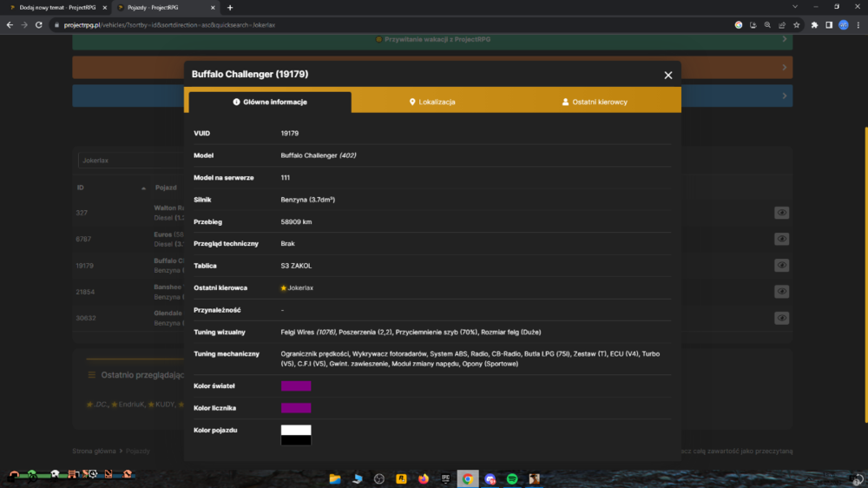The image size is (868, 488).
Task: Click the Jokerlax driver link
Action: click(x=300, y=288)
